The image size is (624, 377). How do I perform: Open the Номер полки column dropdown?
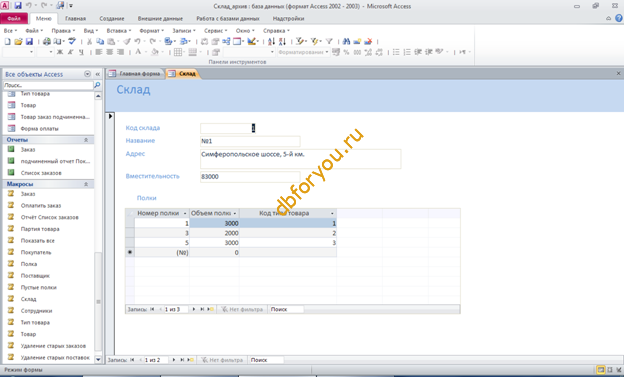(x=185, y=213)
